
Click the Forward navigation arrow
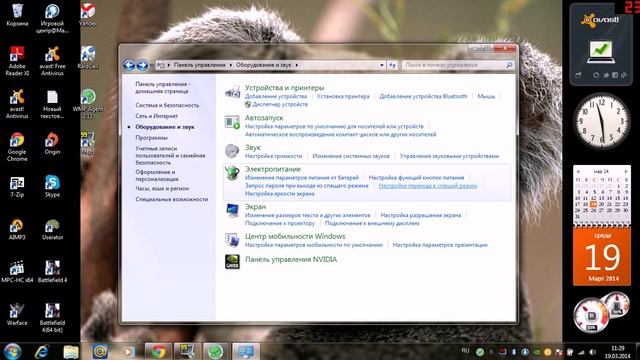(142, 65)
